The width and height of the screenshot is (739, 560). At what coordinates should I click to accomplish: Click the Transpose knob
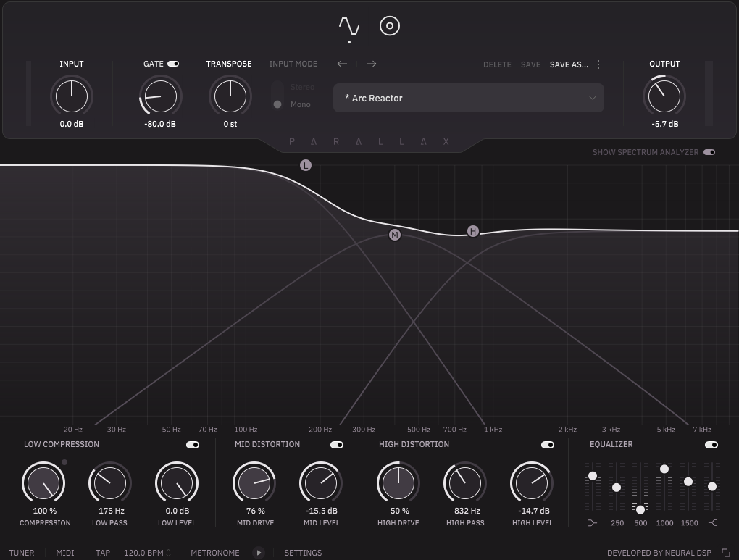pos(230,96)
